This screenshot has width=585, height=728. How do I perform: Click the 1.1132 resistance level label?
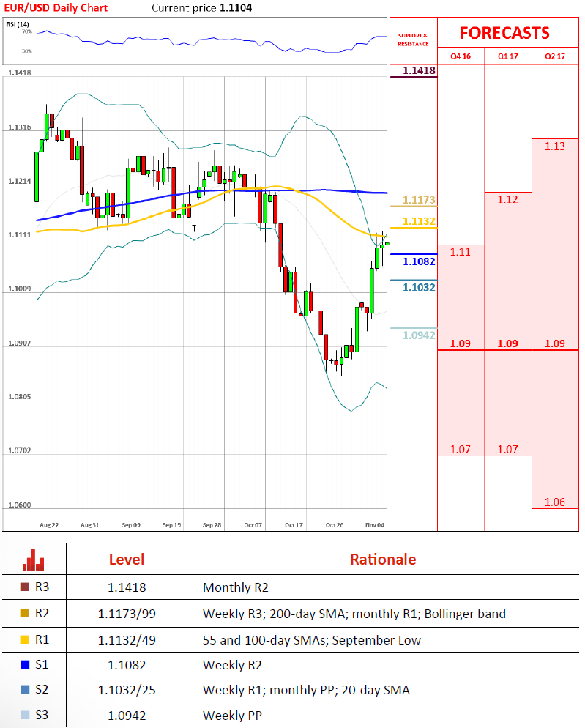coord(420,221)
